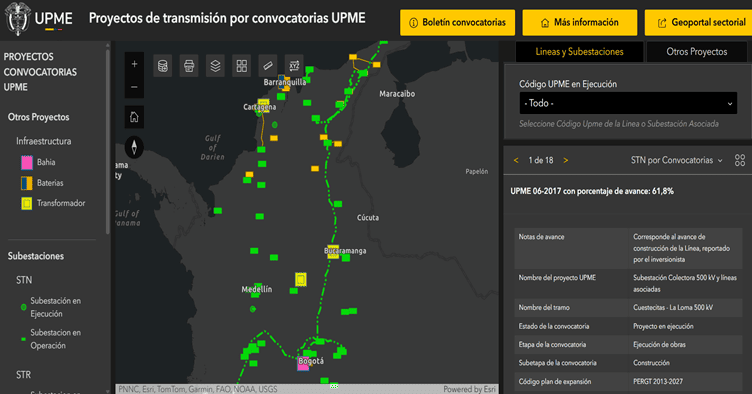
Task: Open the database select tool
Action: tap(163, 66)
